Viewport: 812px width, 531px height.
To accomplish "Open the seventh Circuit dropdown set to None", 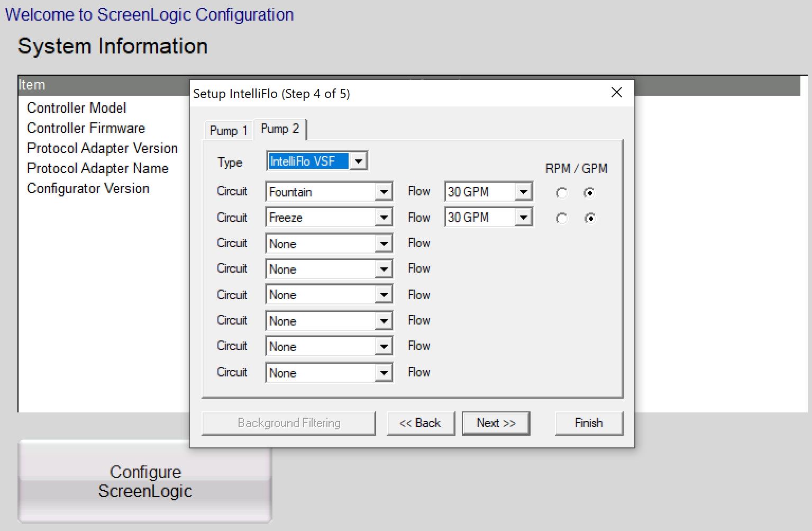I will pyautogui.click(x=384, y=346).
